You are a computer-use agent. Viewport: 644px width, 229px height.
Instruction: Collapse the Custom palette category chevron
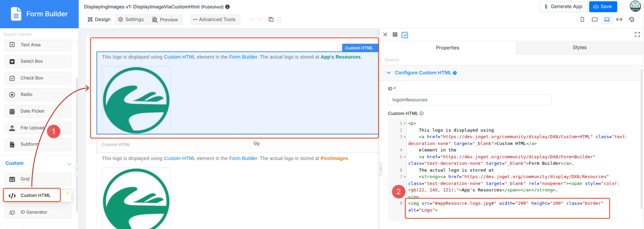(x=69, y=164)
